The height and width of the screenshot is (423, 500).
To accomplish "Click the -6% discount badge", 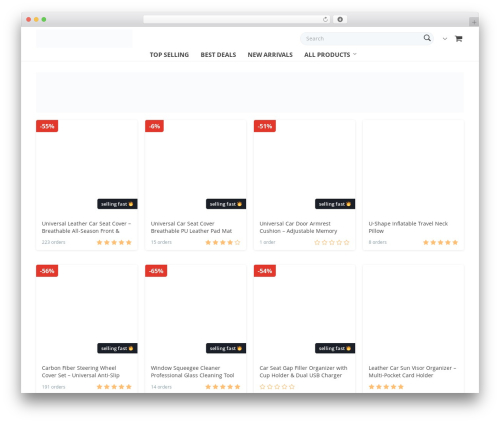I will click(x=154, y=126).
